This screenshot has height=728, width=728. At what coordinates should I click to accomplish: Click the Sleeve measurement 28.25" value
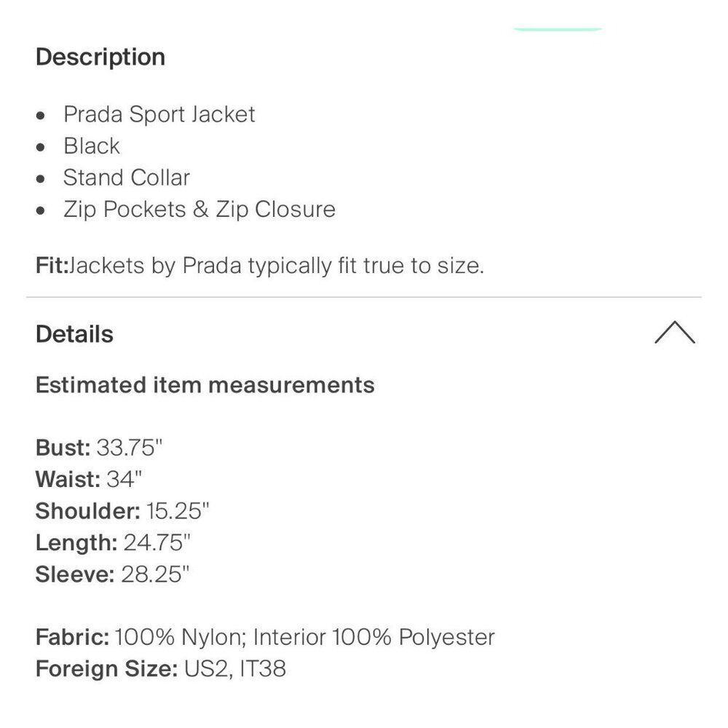click(x=155, y=574)
